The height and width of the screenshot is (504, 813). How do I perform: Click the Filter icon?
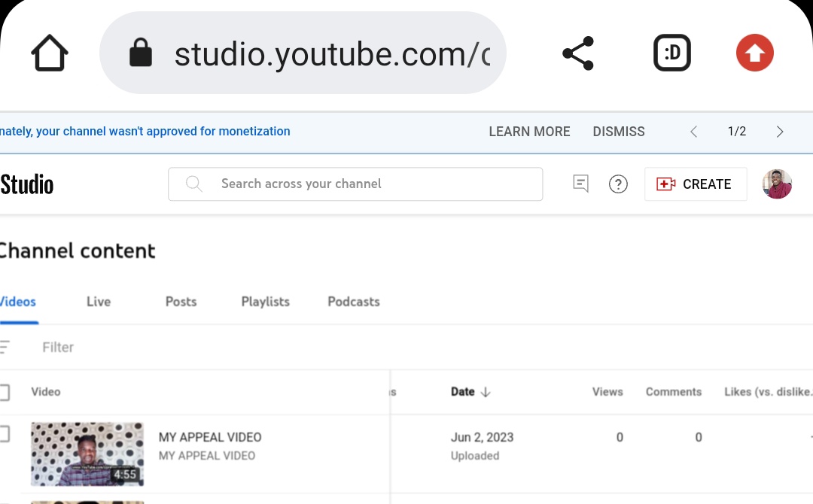click(5, 347)
